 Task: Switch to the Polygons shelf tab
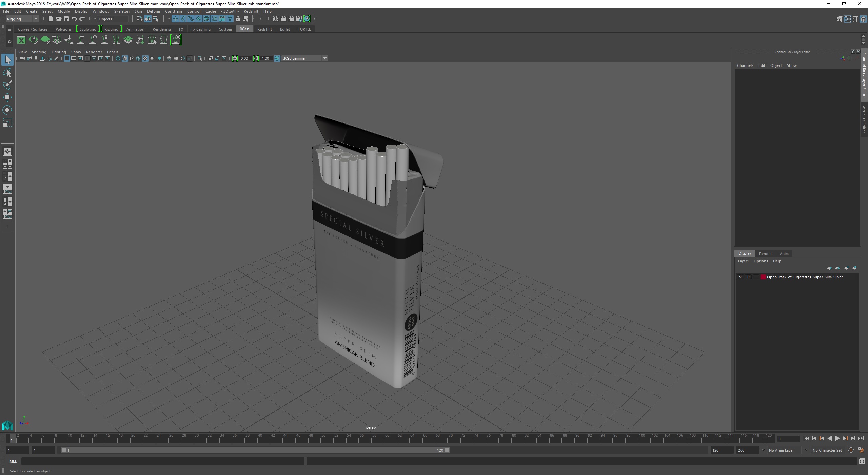point(63,29)
